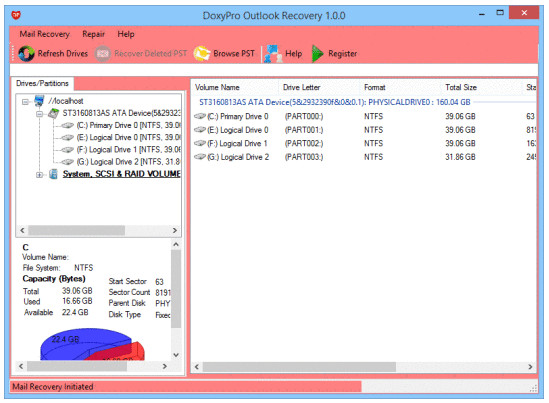Open the Repair menu
549x403 pixels.
point(93,34)
